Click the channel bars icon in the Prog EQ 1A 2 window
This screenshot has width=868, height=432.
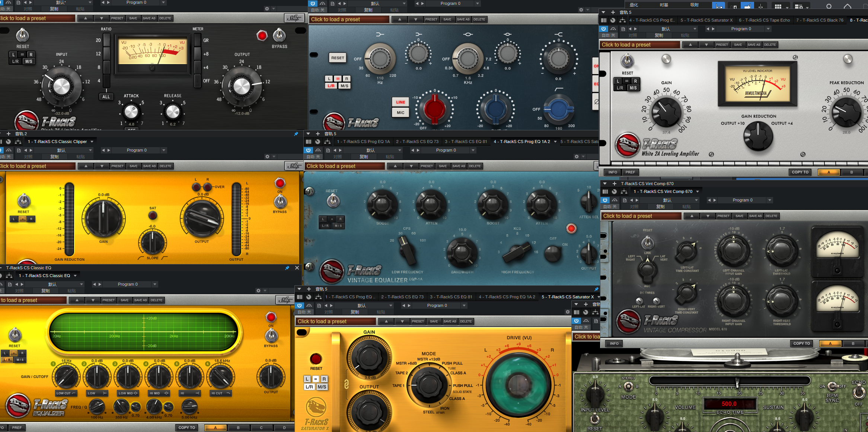[x=308, y=142]
